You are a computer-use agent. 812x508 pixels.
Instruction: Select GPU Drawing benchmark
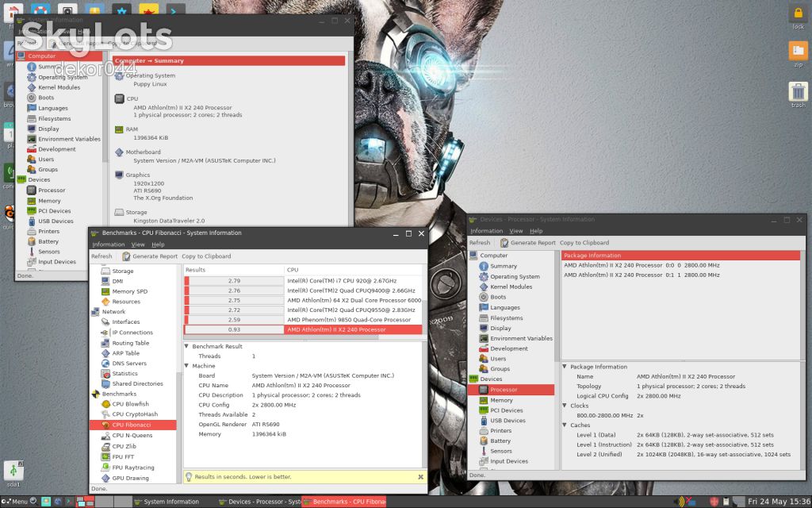point(130,479)
